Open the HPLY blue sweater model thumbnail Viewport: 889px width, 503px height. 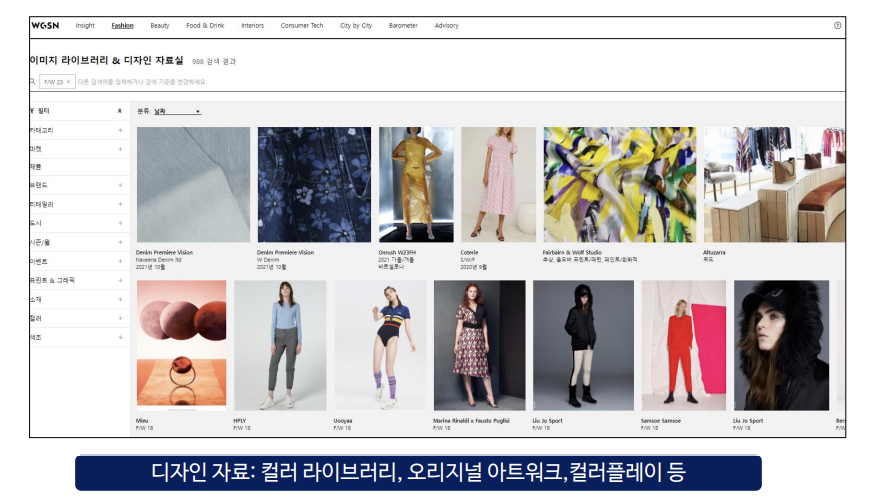[x=280, y=345]
